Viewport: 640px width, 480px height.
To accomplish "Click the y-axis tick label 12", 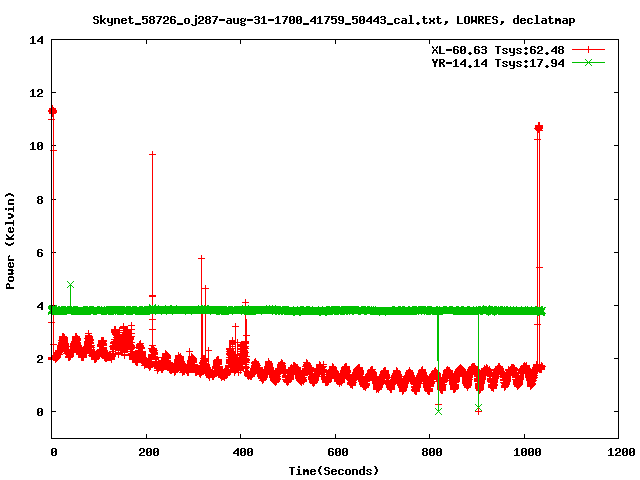I will pos(36,93).
